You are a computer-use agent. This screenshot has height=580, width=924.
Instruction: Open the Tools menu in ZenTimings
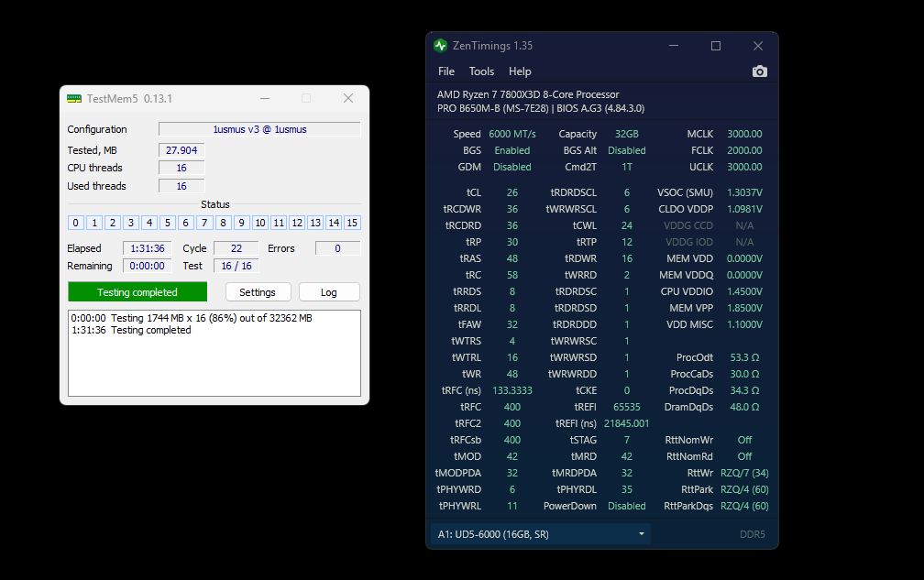[x=481, y=71]
